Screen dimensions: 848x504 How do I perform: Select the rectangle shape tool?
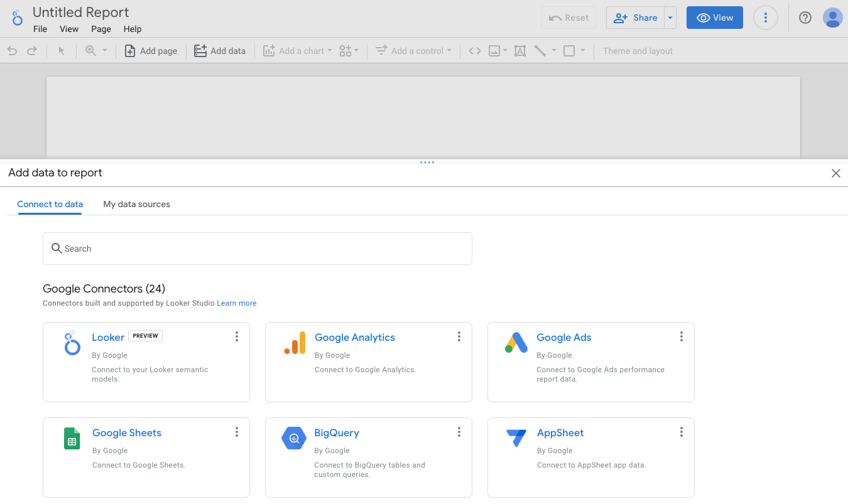pyautogui.click(x=569, y=51)
